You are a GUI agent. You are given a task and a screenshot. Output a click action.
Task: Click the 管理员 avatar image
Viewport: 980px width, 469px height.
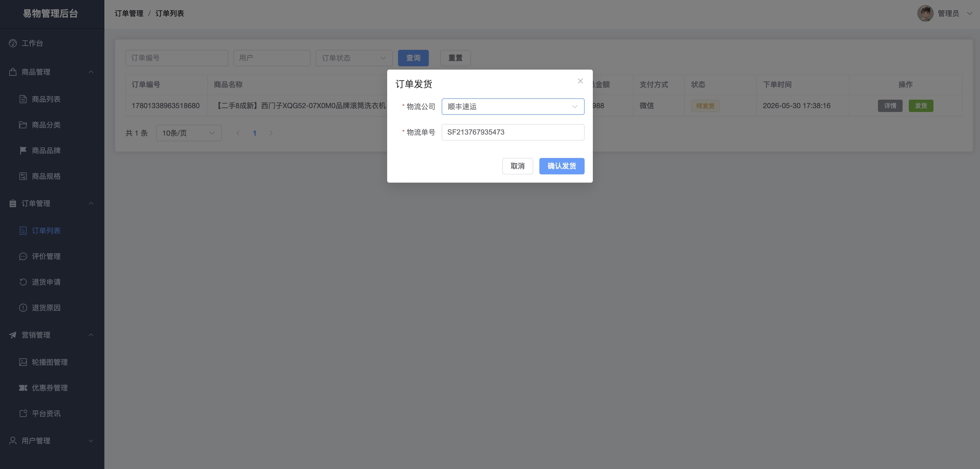pyautogui.click(x=925, y=13)
